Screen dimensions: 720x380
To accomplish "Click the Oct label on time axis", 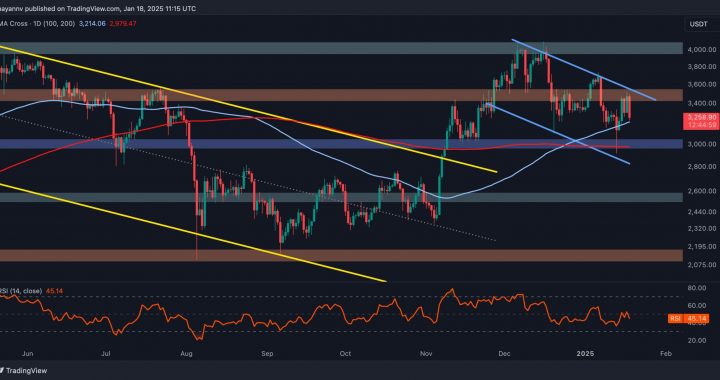I will click(x=345, y=354).
